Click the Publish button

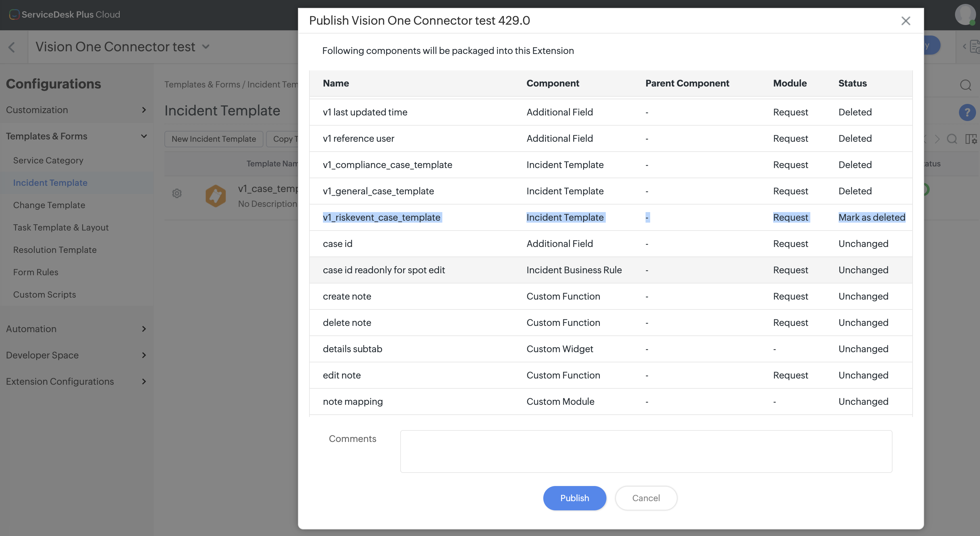574,498
